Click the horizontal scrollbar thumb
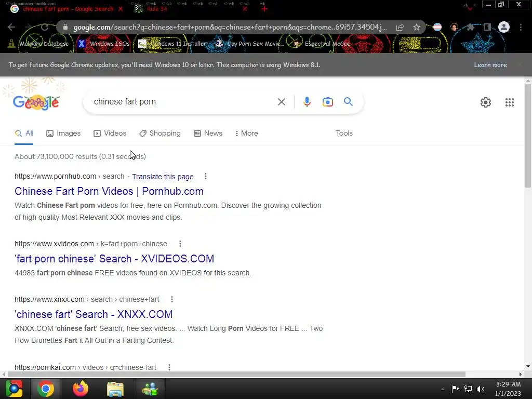The height and width of the screenshot is (399, 532). pos(236,374)
